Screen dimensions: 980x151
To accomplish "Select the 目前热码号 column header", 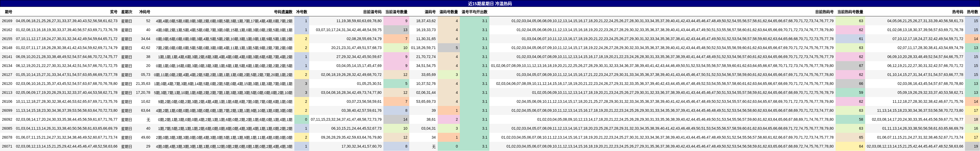I will [x=824, y=12].
